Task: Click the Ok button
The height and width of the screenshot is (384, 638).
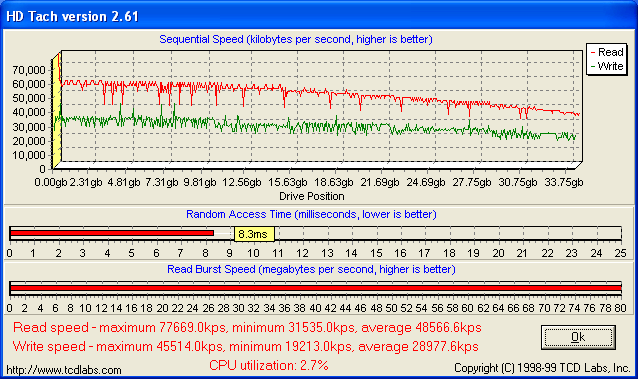Action: pyautogui.click(x=578, y=337)
